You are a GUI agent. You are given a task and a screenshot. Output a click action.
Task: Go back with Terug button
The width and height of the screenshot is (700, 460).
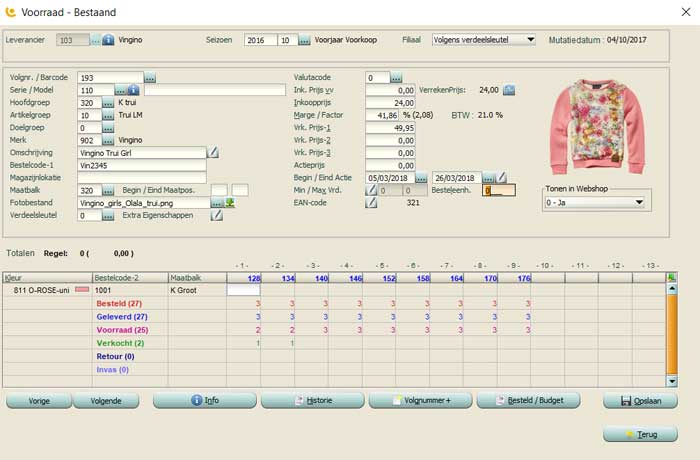tap(640, 434)
